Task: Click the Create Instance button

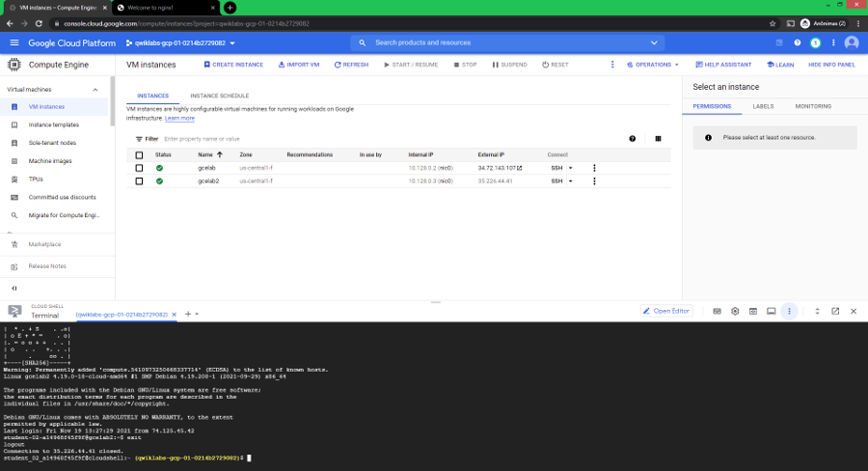Action: pyautogui.click(x=233, y=65)
